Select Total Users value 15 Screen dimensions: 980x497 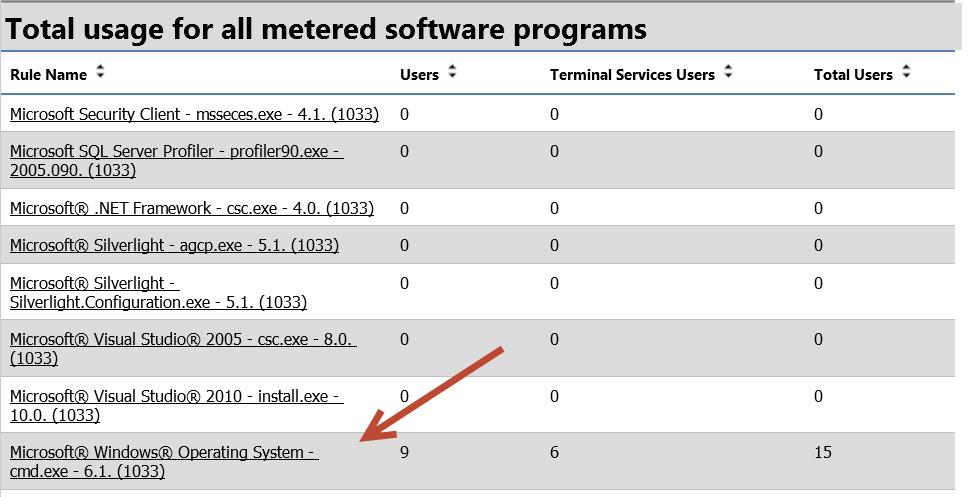point(823,452)
